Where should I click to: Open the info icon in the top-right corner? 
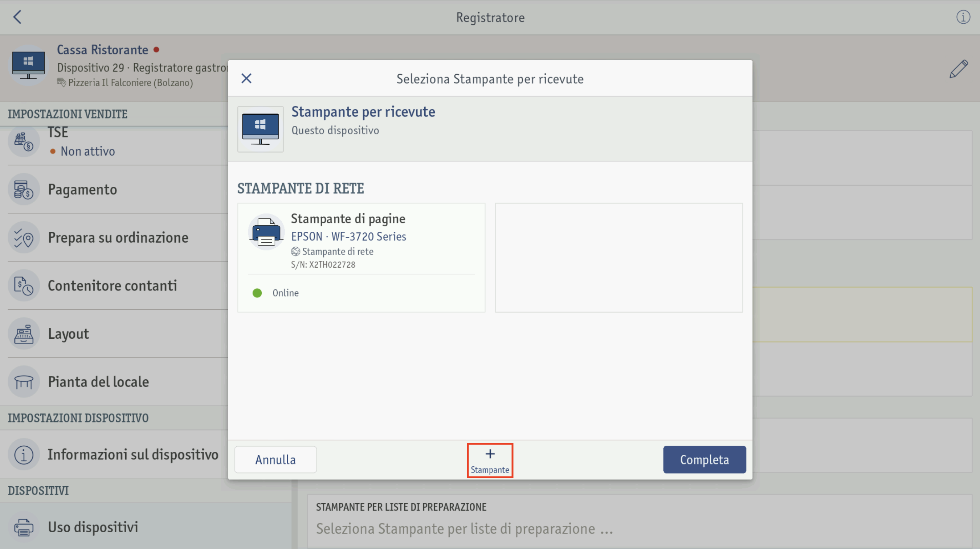963,17
